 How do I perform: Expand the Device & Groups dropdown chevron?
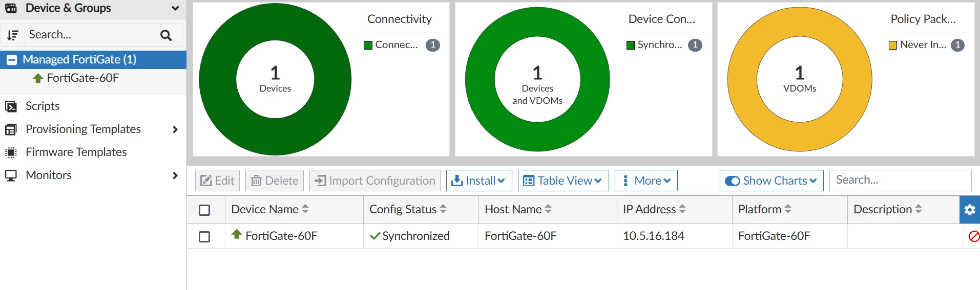coord(175,8)
